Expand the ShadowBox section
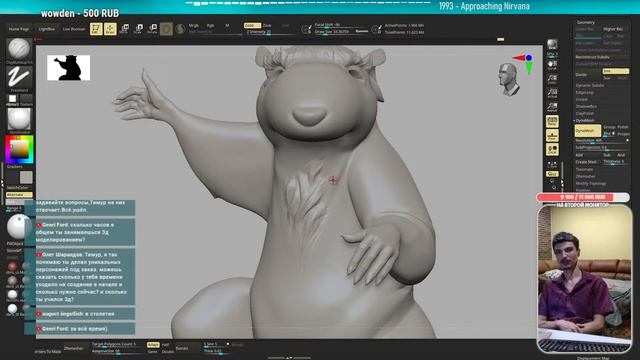This screenshot has height=360, width=640. 586,107
